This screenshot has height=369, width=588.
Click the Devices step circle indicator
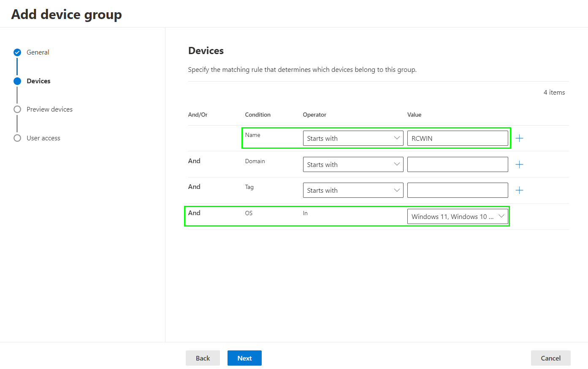pyautogui.click(x=17, y=81)
